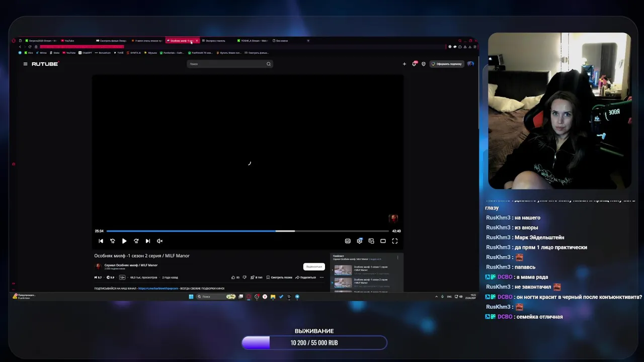644x362 pixels.
Task: Open File Explorer from taskbar
Action: coord(273,297)
